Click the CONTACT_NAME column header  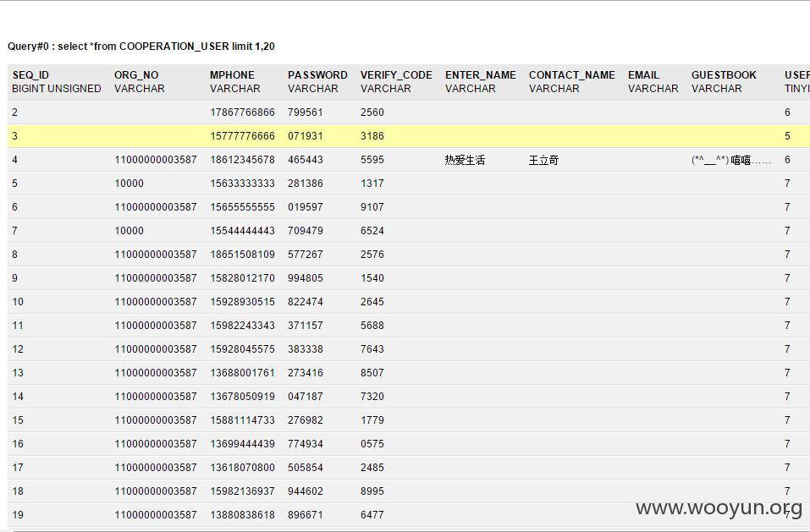coord(572,74)
